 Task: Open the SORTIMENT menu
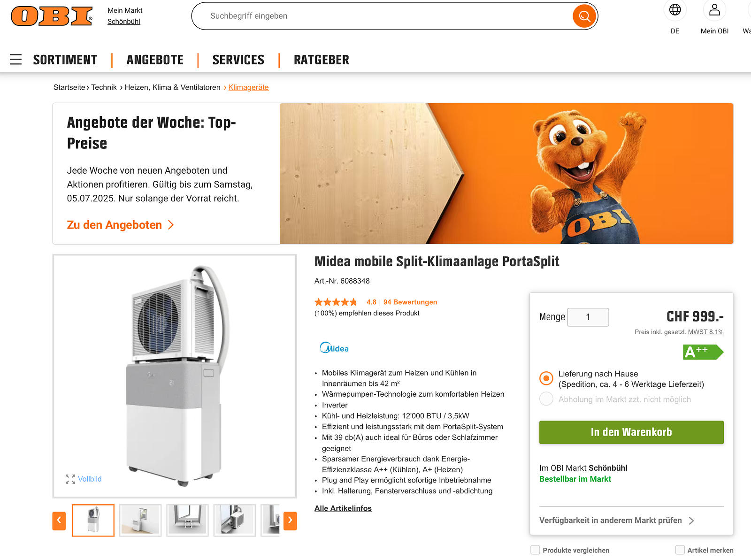coord(65,60)
